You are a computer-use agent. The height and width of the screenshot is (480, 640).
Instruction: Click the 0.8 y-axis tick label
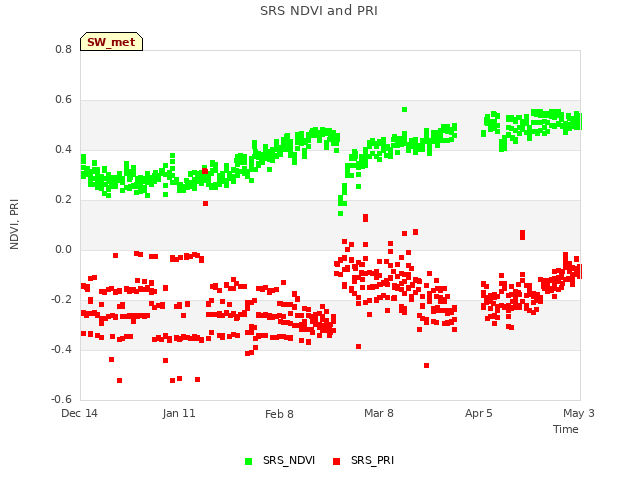point(63,49)
